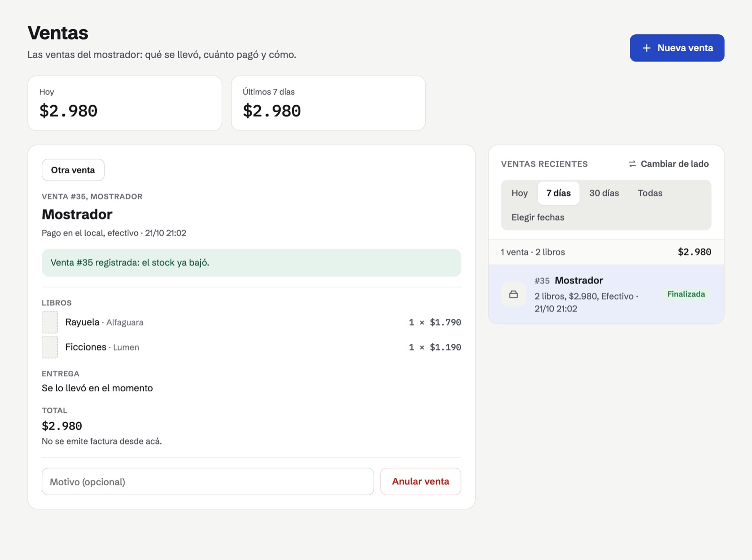
Task: Select the #35 Mostrador recent sale row
Action: tap(606, 294)
